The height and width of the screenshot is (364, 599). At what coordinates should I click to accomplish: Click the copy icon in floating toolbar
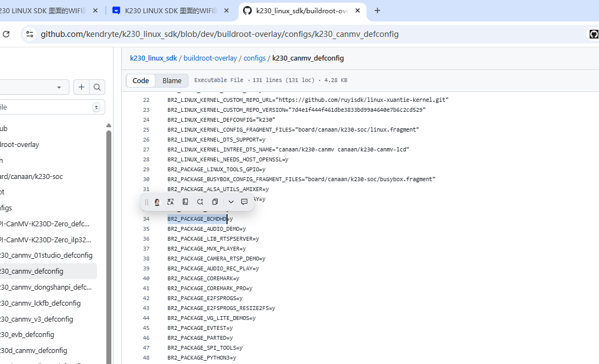pyautogui.click(x=215, y=202)
